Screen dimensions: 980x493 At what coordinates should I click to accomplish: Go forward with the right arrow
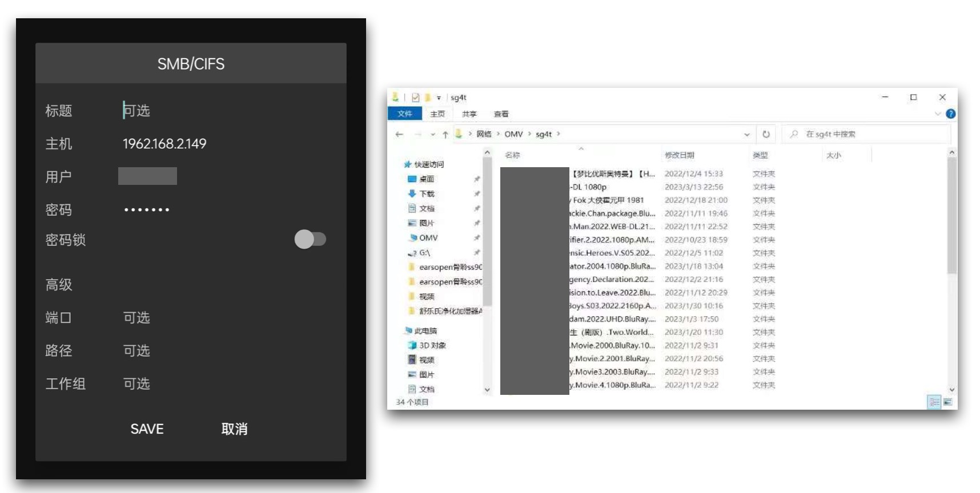[418, 134]
